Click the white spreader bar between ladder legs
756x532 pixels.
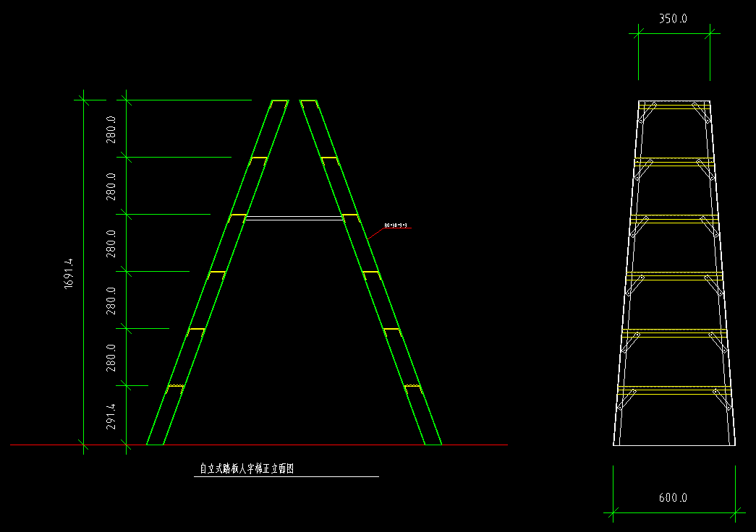(x=293, y=218)
